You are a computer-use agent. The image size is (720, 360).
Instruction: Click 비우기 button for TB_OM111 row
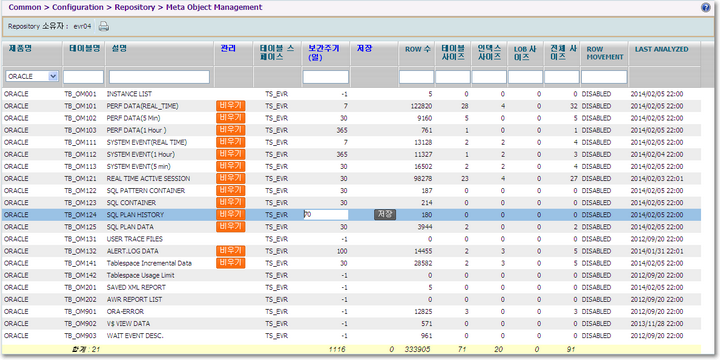pyautogui.click(x=231, y=142)
